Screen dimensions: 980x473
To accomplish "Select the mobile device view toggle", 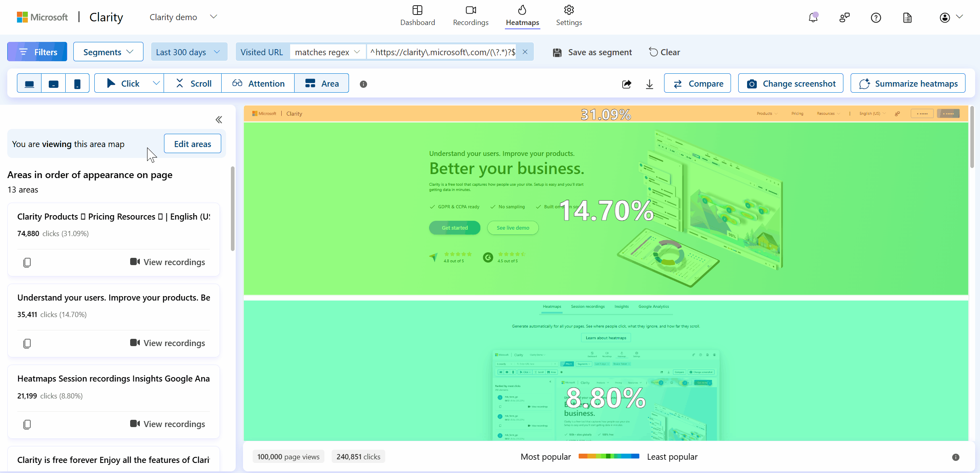I will [77, 83].
